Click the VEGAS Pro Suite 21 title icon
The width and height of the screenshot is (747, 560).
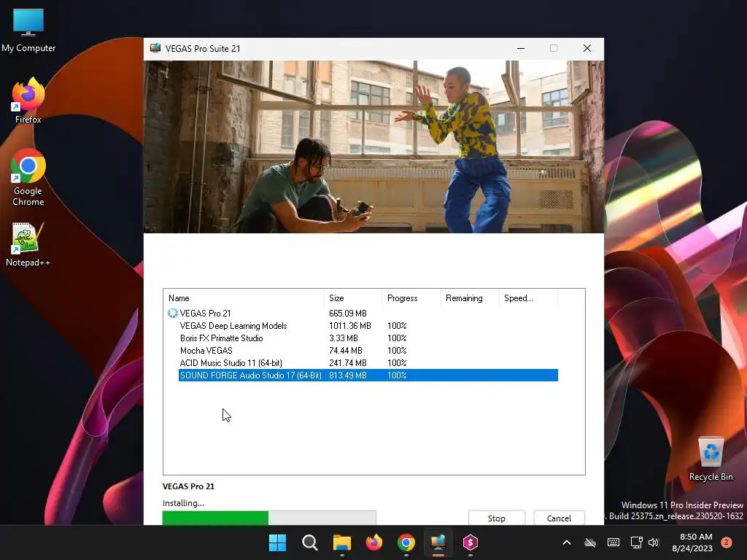click(x=155, y=48)
